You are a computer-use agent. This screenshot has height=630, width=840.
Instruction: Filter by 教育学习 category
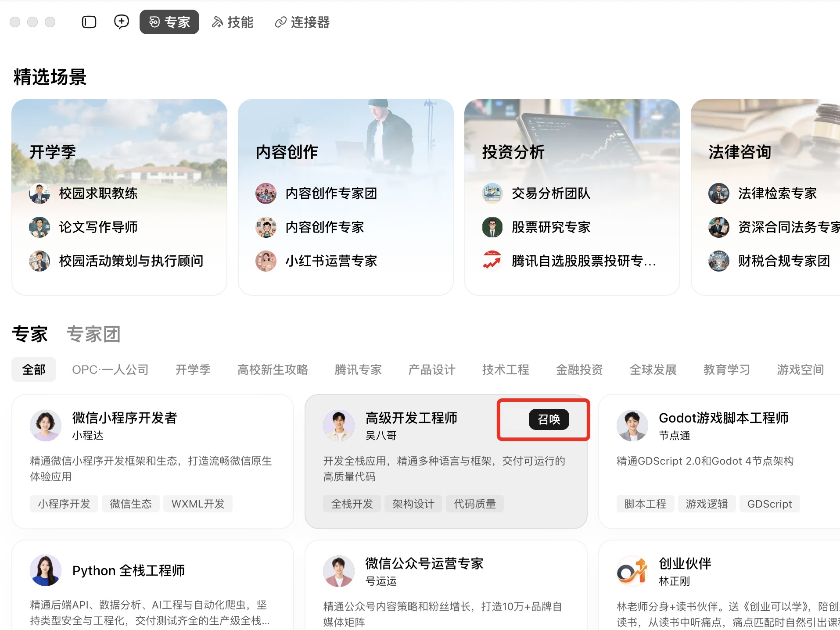coord(727,369)
